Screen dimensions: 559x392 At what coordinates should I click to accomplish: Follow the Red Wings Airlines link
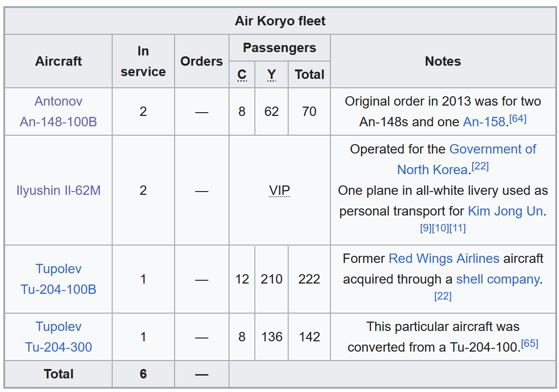pyautogui.click(x=444, y=259)
